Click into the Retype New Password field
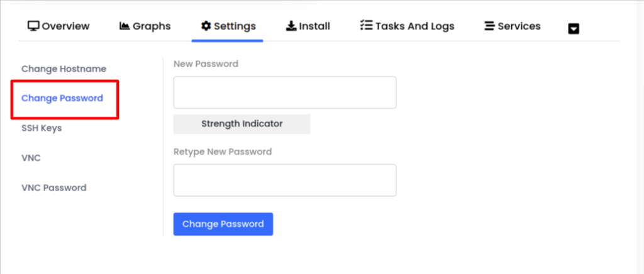The height and width of the screenshot is (274, 644). [284, 180]
